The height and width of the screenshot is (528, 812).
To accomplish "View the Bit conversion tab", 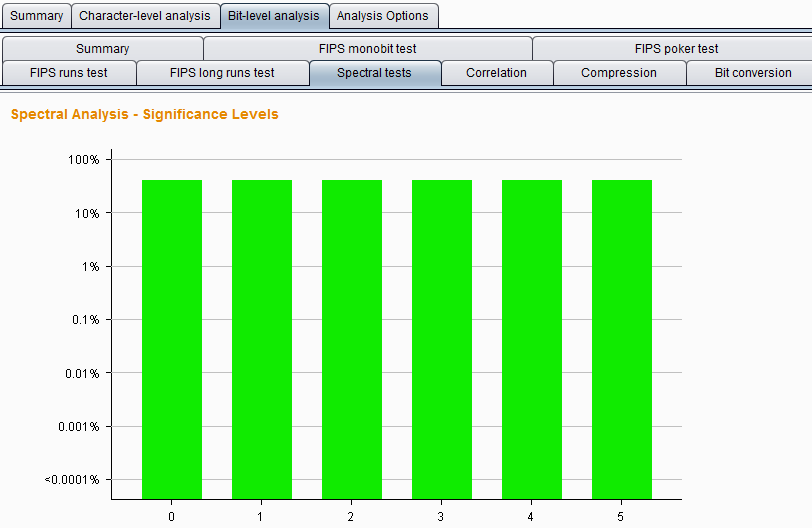I will click(752, 73).
